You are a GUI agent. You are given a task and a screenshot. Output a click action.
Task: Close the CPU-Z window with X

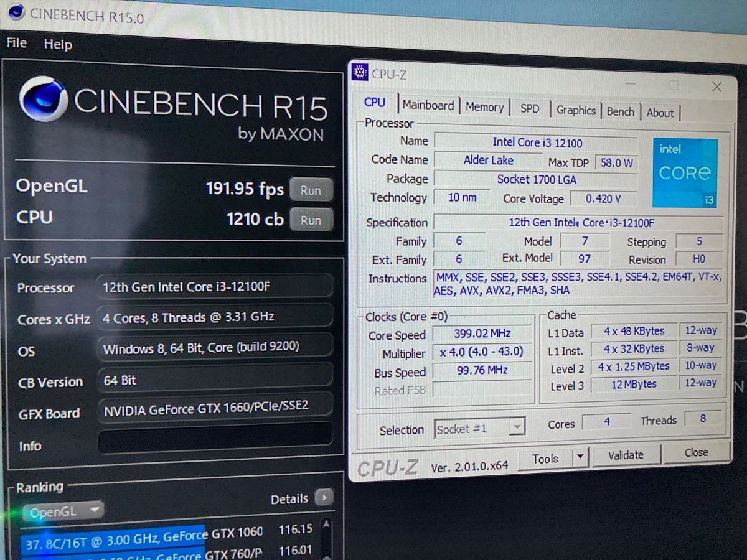pos(716,87)
